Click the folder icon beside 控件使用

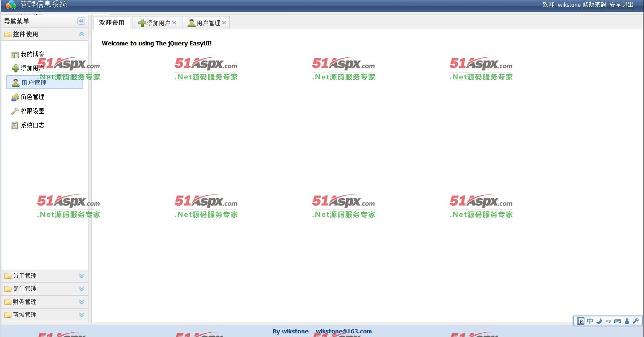tap(8, 34)
